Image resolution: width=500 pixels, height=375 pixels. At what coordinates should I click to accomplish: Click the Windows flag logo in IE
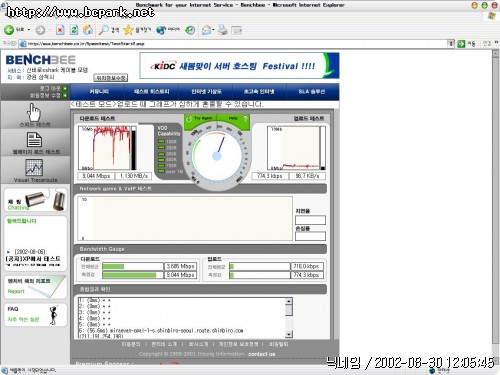(x=492, y=16)
